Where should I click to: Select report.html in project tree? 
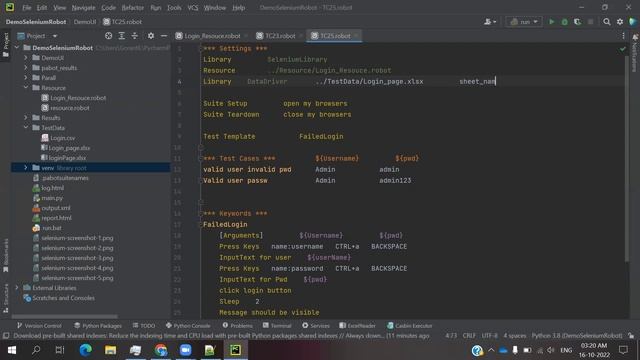pos(56,218)
